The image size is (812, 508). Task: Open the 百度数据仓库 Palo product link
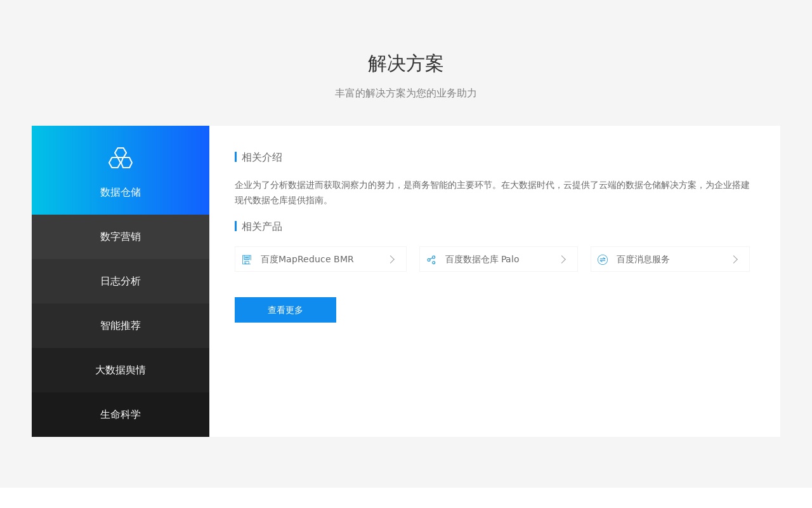pos(499,259)
